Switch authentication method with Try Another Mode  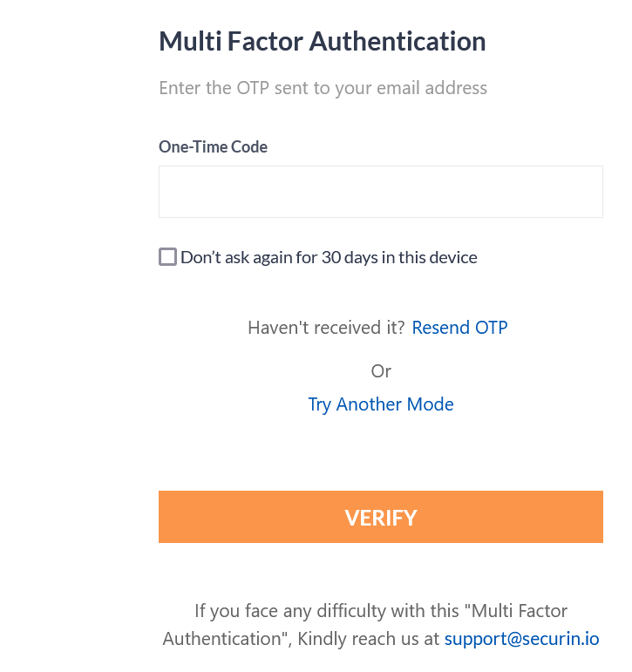381,404
